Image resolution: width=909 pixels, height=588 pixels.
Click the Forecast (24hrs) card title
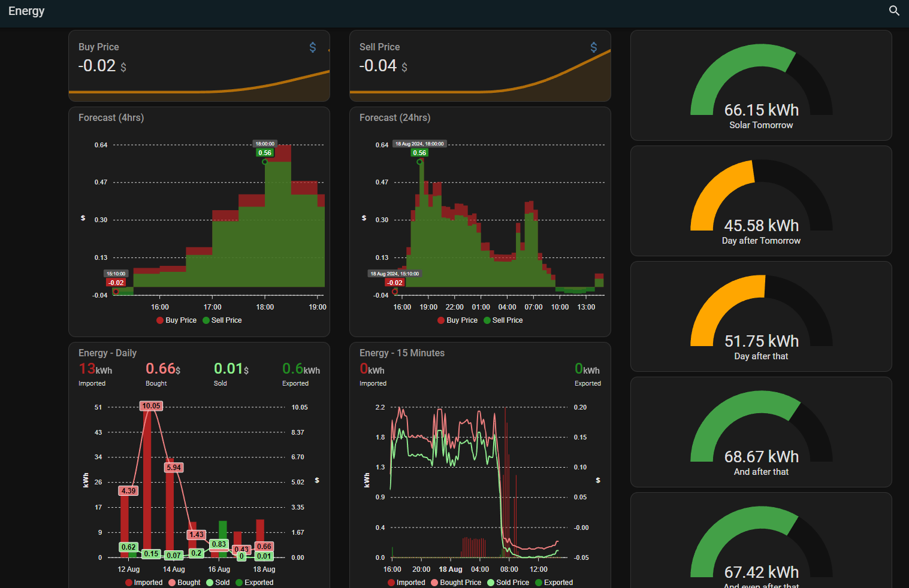pyautogui.click(x=395, y=118)
